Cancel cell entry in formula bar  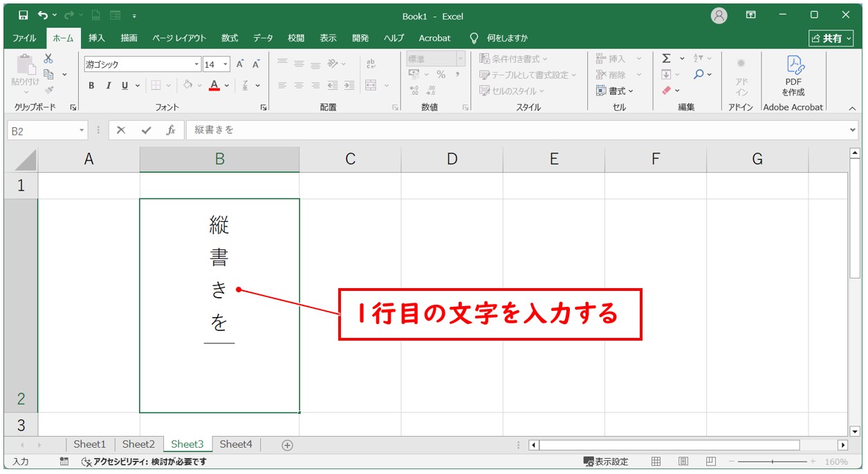pyautogui.click(x=121, y=130)
